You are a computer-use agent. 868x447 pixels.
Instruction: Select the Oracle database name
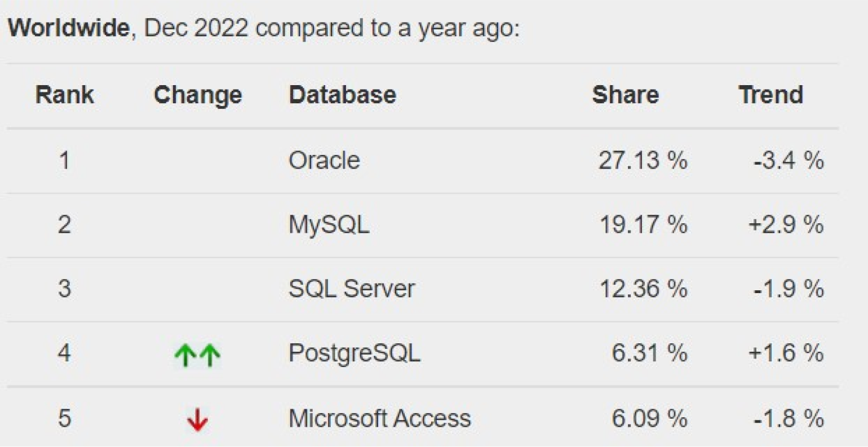pyautogui.click(x=324, y=161)
